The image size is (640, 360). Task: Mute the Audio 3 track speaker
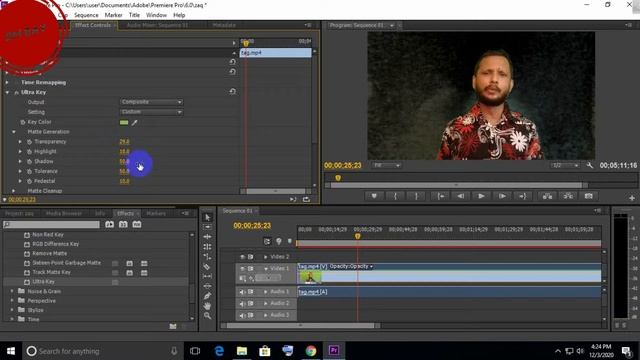pos(242,315)
